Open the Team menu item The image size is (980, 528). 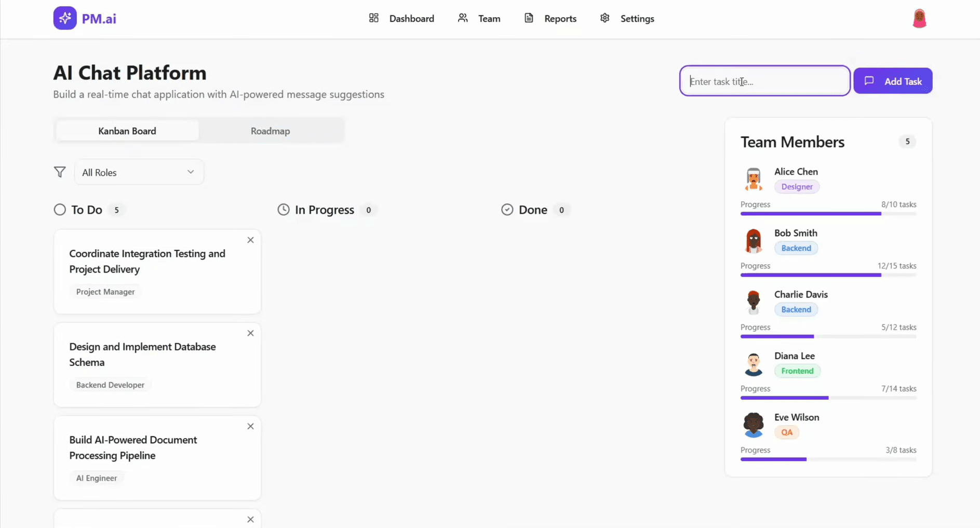[x=479, y=18]
